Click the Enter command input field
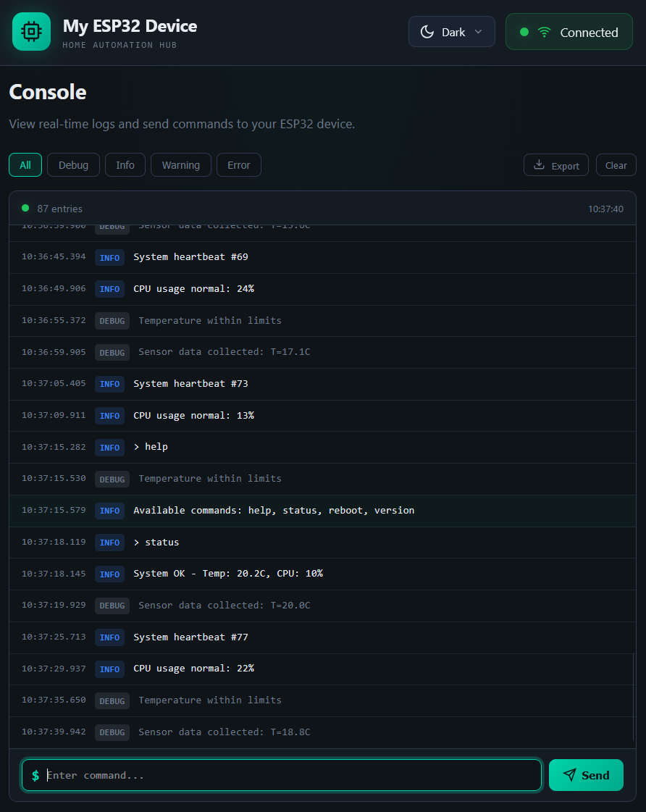Image resolution: width=646 pixels, height=812 pixels. click(281, 774)
